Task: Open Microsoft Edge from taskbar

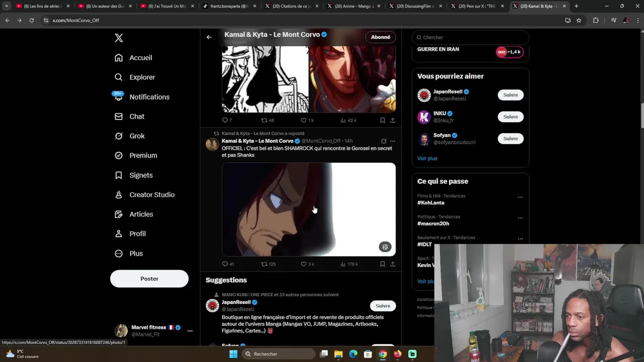Action: (x=353, y=354)
